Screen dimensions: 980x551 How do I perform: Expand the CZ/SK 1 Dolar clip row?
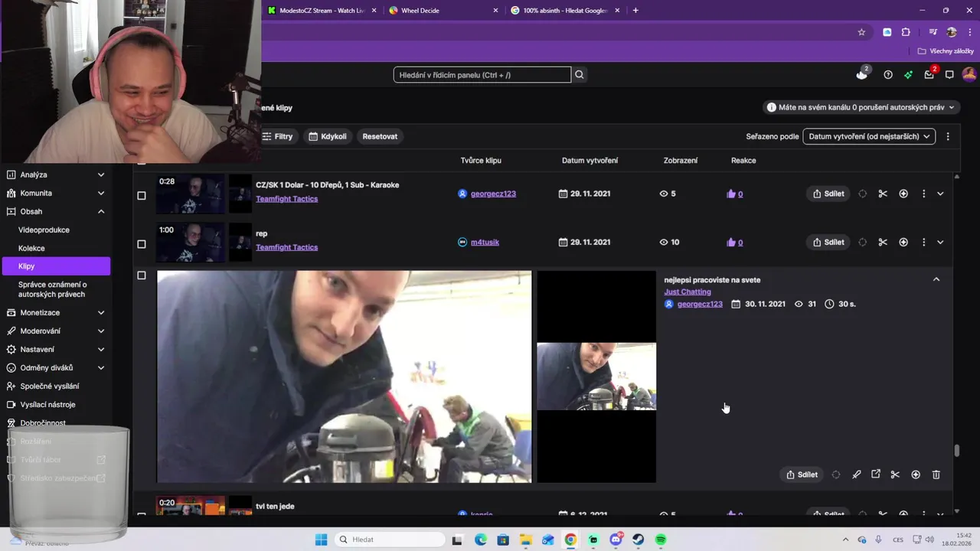coord(940,194)
